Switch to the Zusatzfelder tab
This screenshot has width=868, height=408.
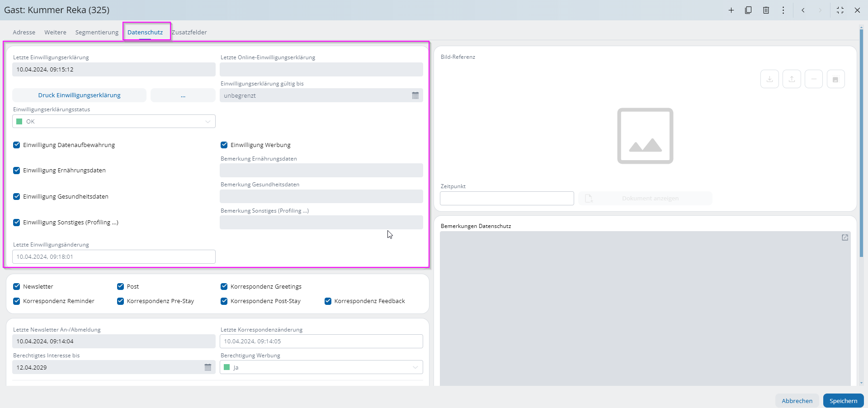(x=189, y=32)
